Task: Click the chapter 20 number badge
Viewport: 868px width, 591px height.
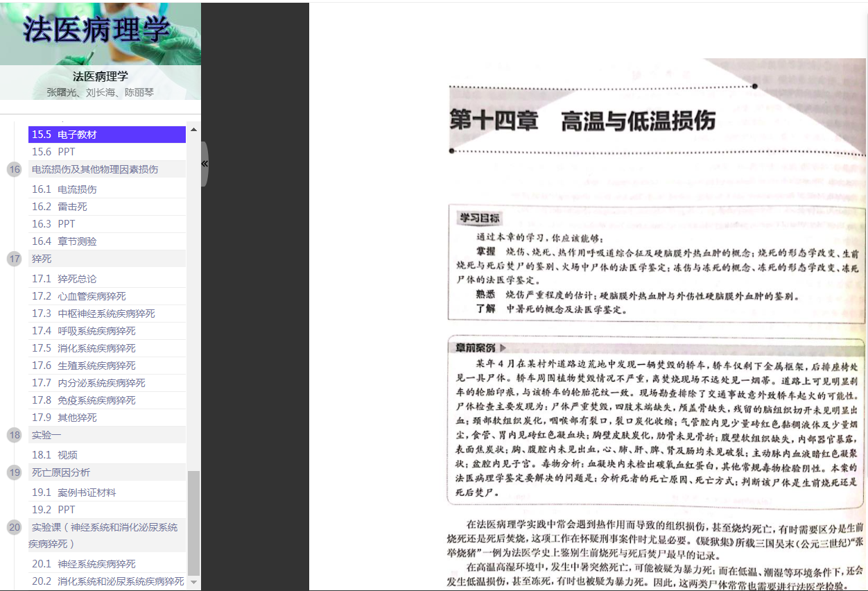Action: (x=15, y=527)
